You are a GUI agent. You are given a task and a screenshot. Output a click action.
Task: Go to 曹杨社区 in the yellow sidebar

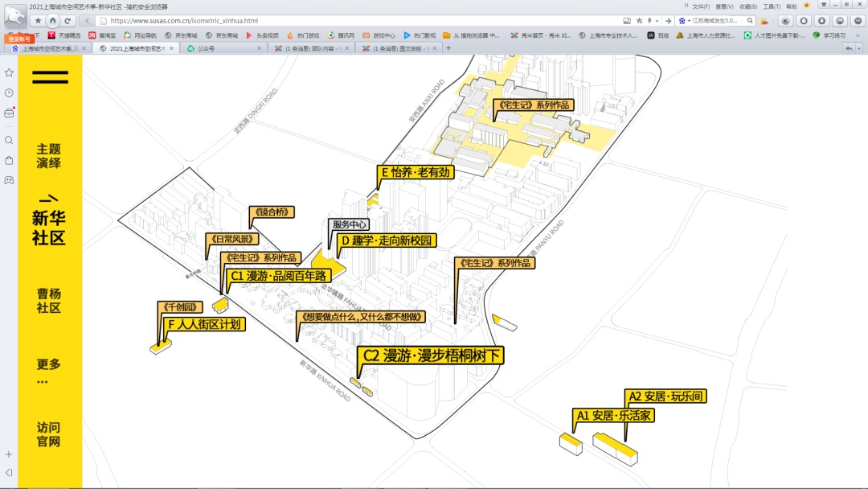(x=48, y=301)
